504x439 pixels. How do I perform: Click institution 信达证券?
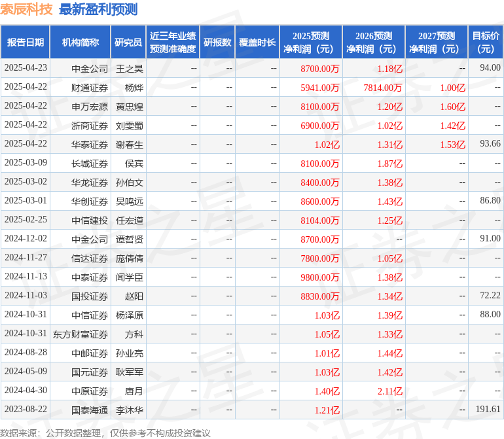point(90,258)
